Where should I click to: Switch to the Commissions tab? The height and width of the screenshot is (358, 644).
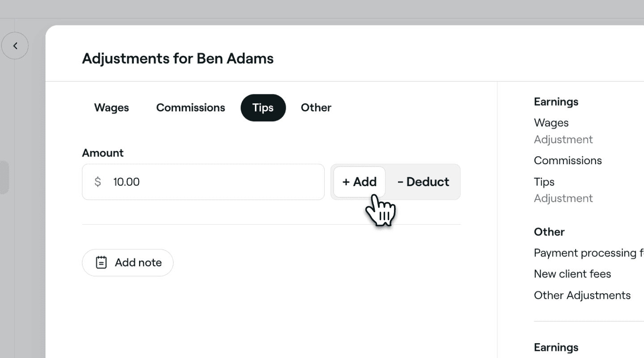(191, 108)
